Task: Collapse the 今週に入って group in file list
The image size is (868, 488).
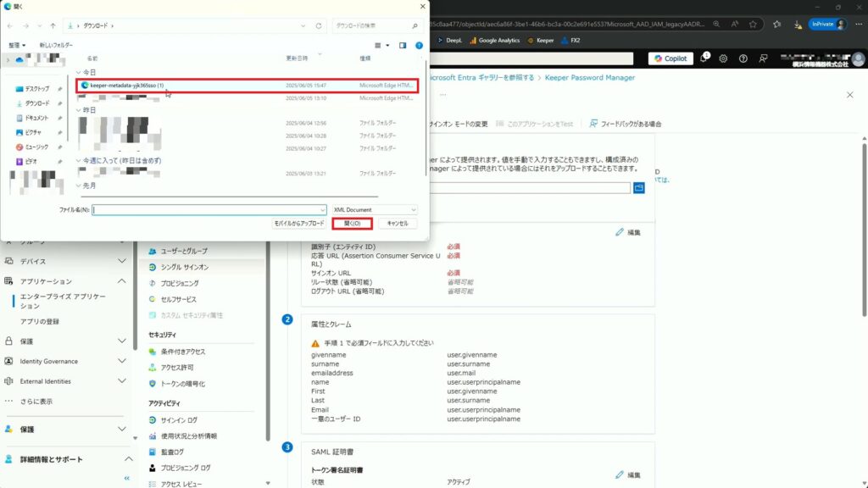Action: (79, 160)
